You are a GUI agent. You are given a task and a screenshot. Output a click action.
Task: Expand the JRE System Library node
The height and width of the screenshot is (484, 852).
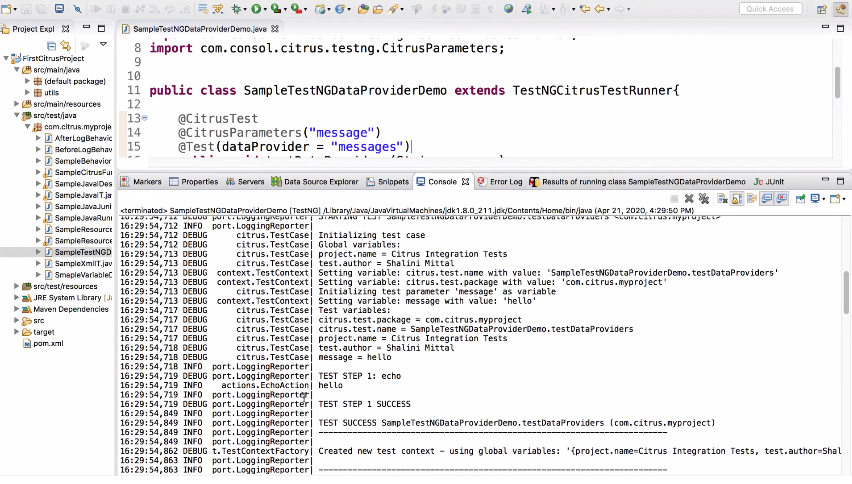click(x=17, y=298)
